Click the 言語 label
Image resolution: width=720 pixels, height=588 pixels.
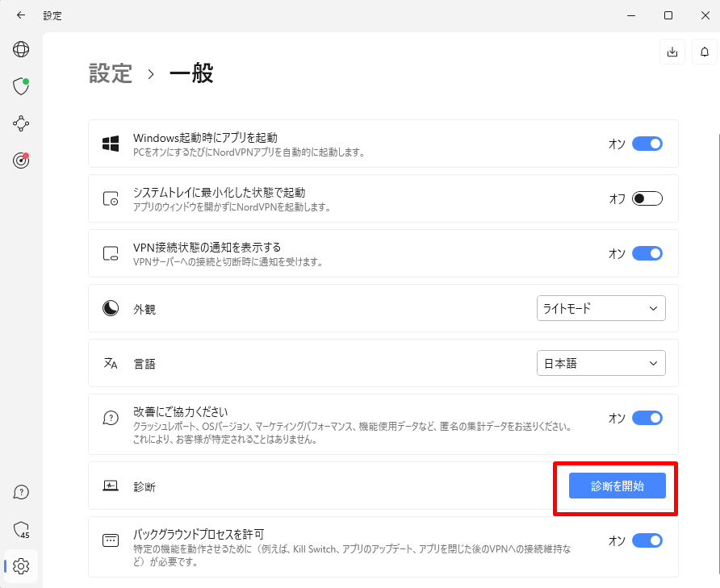[144, 364]
